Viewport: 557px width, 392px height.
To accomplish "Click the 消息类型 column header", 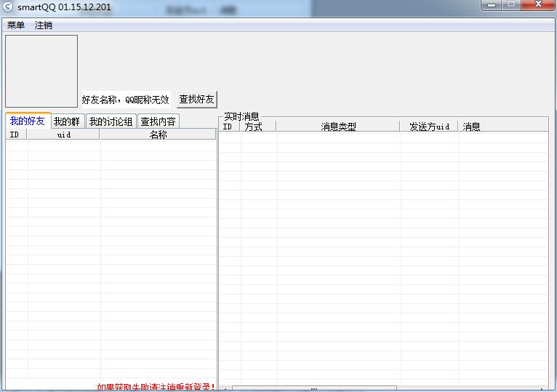I will coord(338,127).
